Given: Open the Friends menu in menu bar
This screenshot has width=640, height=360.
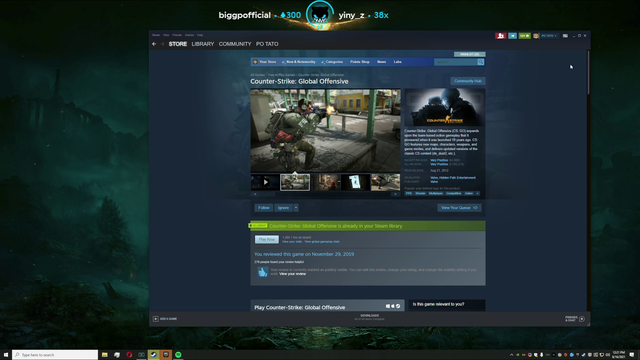Looking at the screenshot, I should point(177,35).
